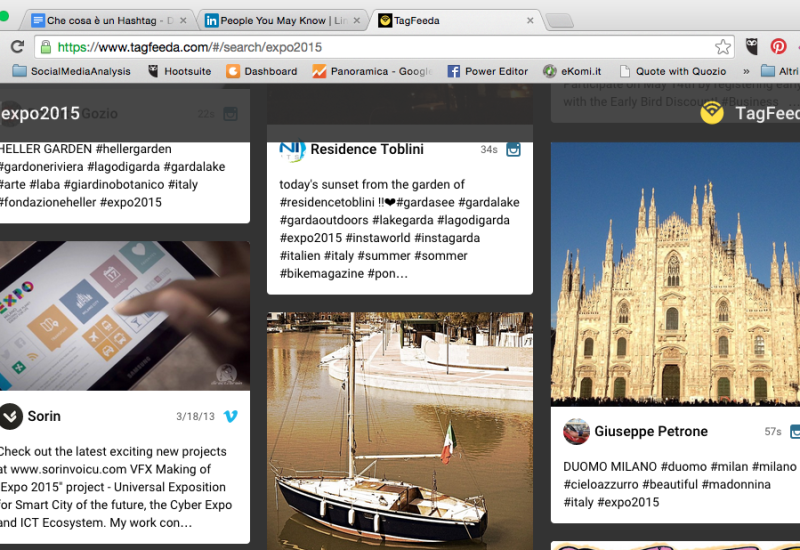Image resolution: width=800 pixels, height=550 pixels.
Task: Open the Hootsuite owl extension icon
Action: 752,46
